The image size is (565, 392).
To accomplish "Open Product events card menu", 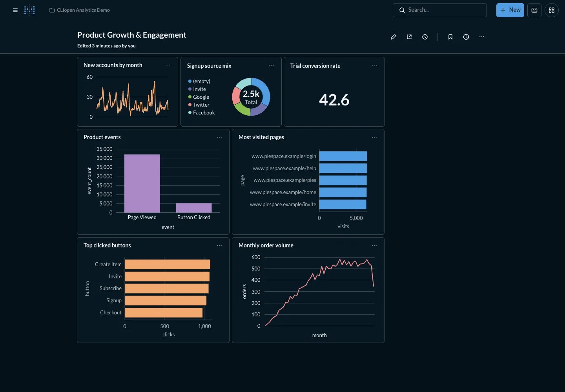I will point(219,137).
